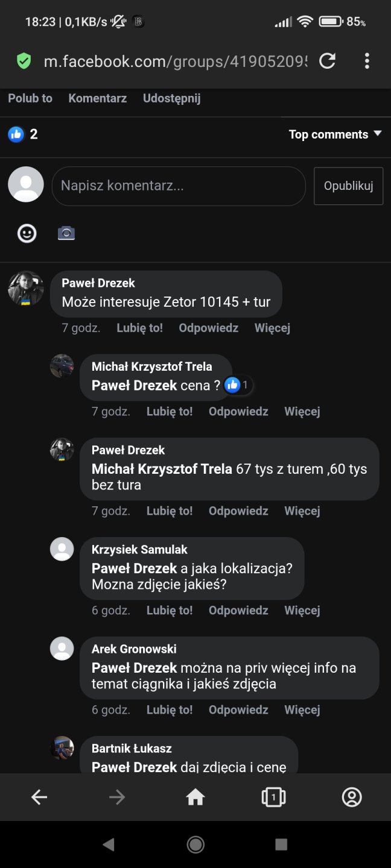
Task: Focus the Napisz komentarz text field
Action: [179, 186]
